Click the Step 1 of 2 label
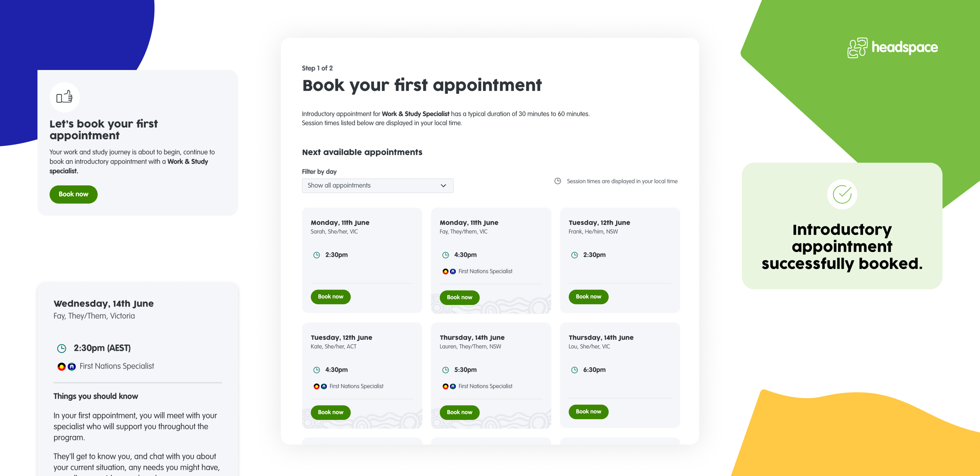Screen dimensions: 980x476 point(317,68)
